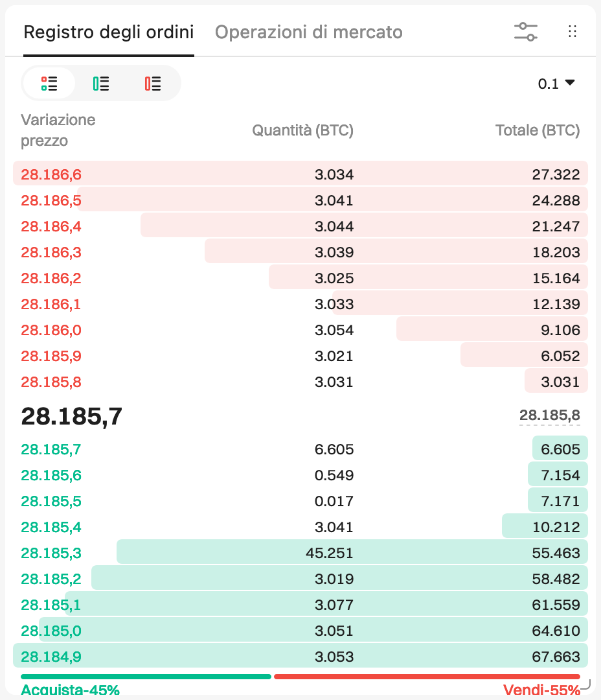The image size is (601, 700).
Task: Select bid price row 28.184,9
Action: coord(300,656)
